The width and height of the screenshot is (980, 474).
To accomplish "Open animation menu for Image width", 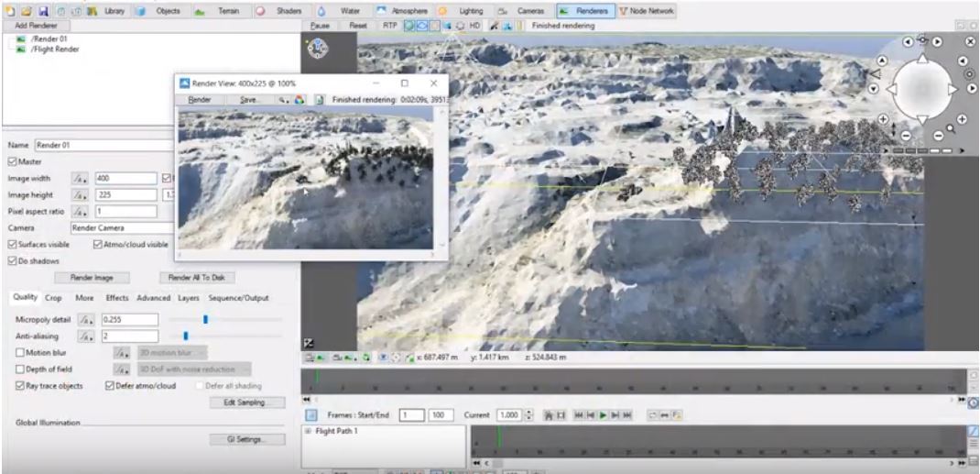I will (81, 179).
